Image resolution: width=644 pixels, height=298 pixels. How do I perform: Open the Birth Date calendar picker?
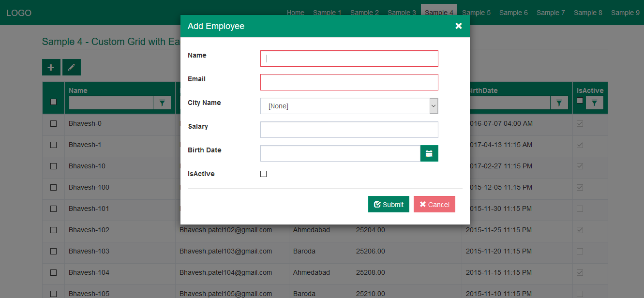tap(429, 153)
